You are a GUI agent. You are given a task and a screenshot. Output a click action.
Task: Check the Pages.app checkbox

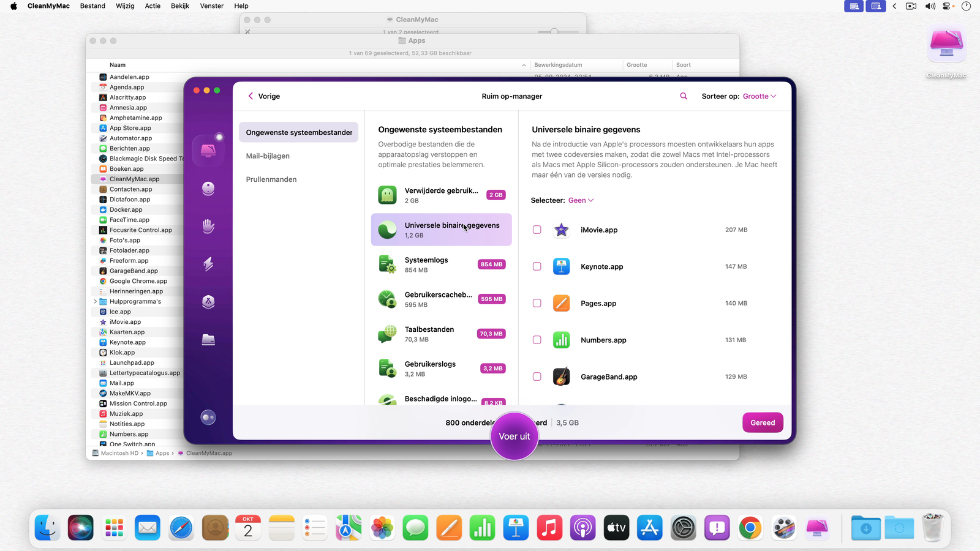tap(537, 304)
